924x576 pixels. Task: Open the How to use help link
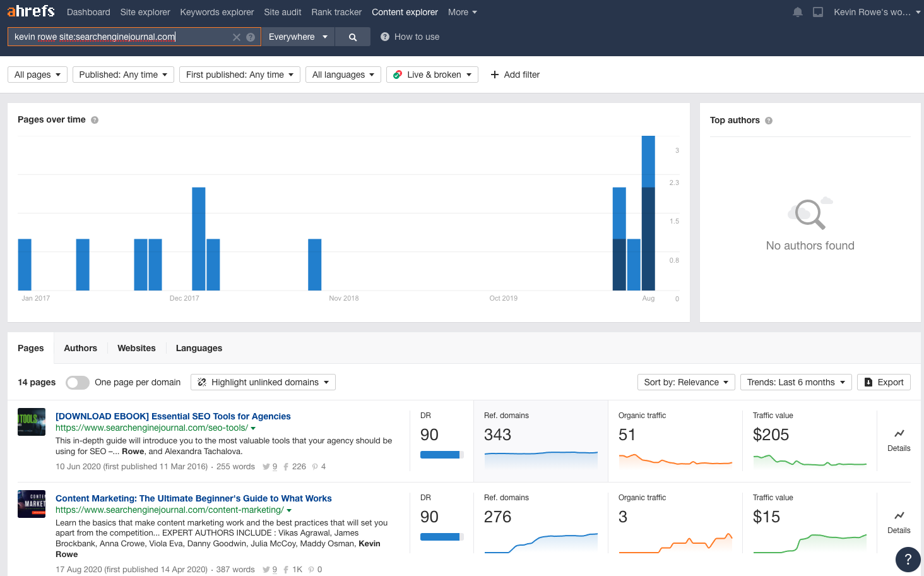click(x=410, y=37)
